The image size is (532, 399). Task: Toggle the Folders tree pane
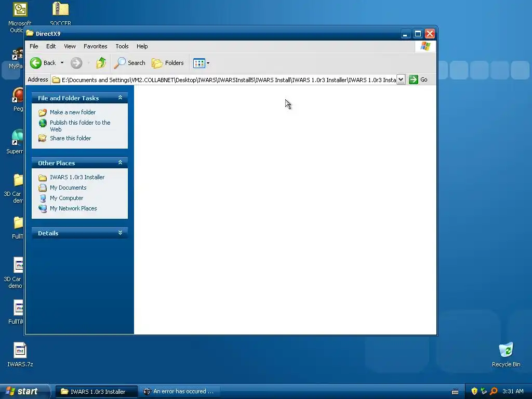[168, 63]
